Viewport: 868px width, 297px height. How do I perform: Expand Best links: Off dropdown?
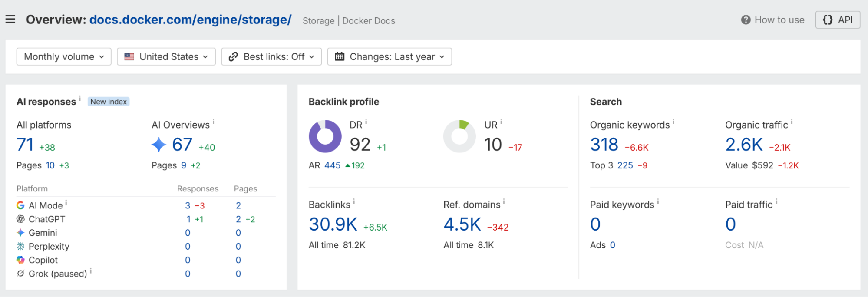tap(271, 57)
